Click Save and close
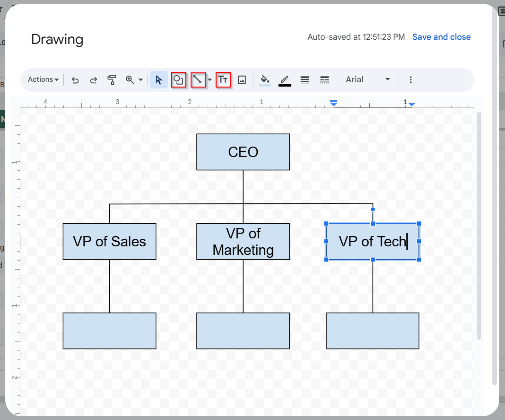505x420 pixels. point(441,37)
